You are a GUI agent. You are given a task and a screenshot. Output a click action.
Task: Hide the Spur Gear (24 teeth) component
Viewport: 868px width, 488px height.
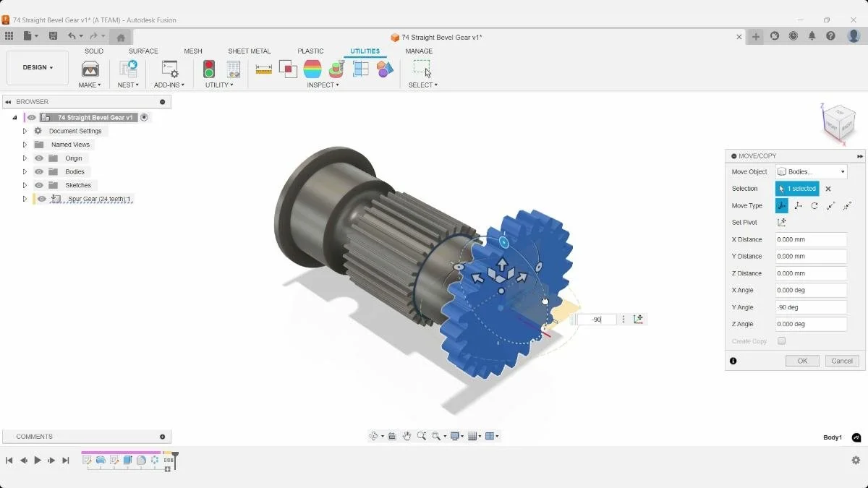click(42, 199)
